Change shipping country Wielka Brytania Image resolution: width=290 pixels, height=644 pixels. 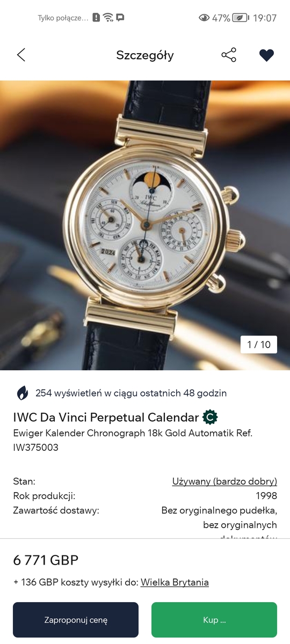pos(175,582)
